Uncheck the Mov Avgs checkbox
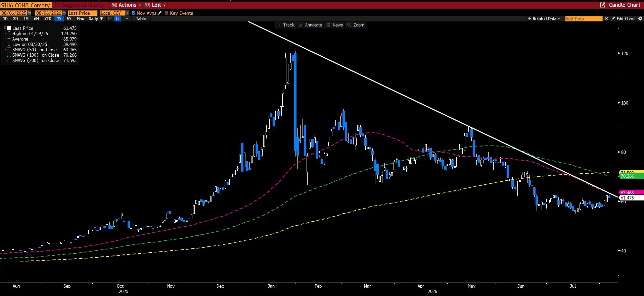The height and width of the screenshot is (296, 644). click(x=134, y=13)
